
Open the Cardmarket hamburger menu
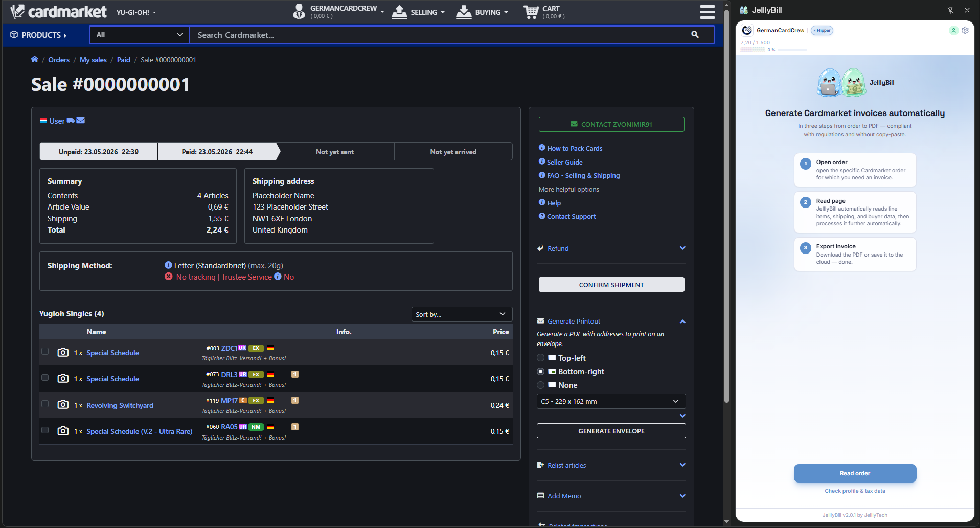[707, 12]
